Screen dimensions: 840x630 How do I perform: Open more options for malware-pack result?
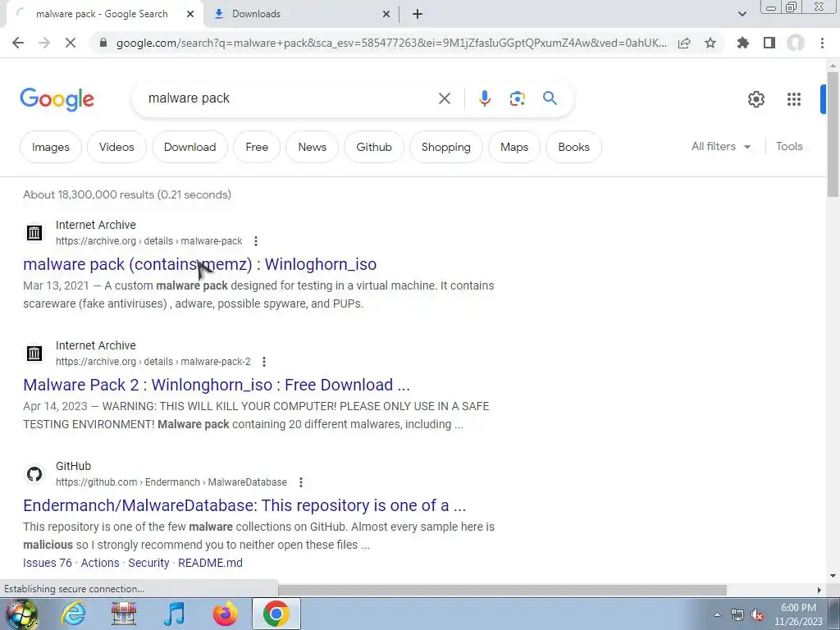(256, 241)
